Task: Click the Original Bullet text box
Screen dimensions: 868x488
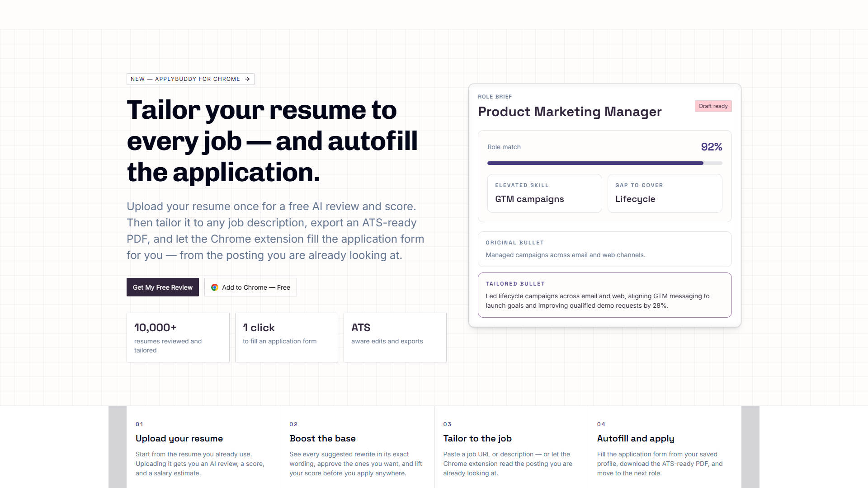Action: [604, 249]
